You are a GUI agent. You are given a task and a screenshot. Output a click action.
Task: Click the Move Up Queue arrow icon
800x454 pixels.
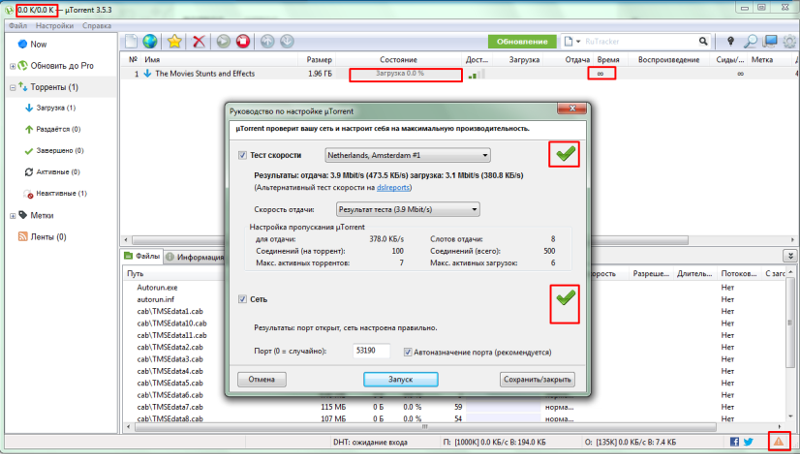(267, 41)
